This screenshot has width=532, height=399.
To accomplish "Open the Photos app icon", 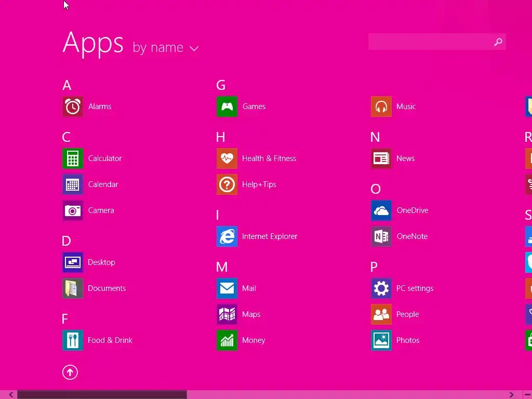I will click(381, 340).
